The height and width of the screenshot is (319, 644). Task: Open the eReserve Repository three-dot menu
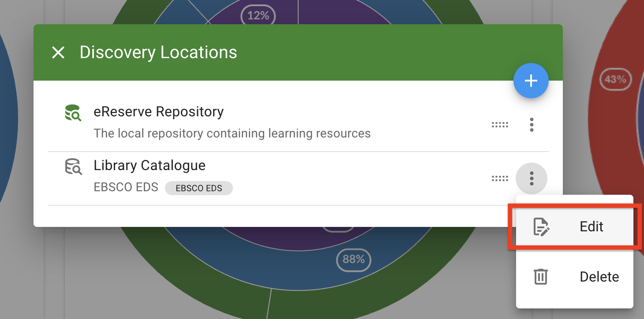(x=532, y=125)
